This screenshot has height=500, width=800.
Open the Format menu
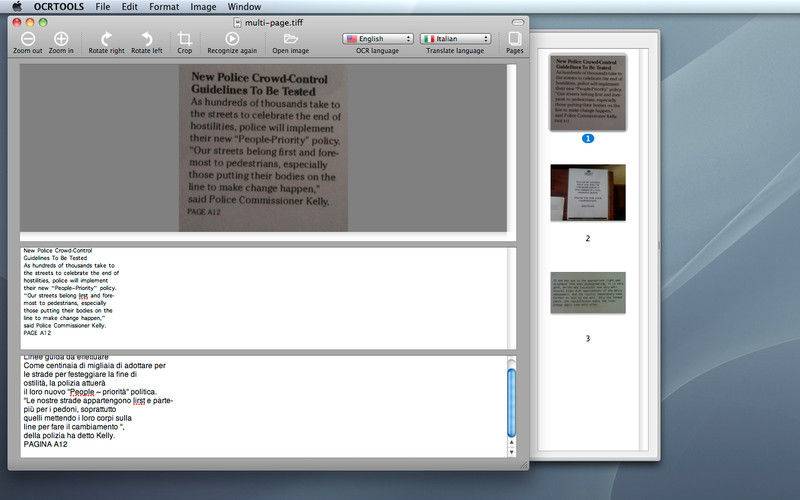[164, 7]
